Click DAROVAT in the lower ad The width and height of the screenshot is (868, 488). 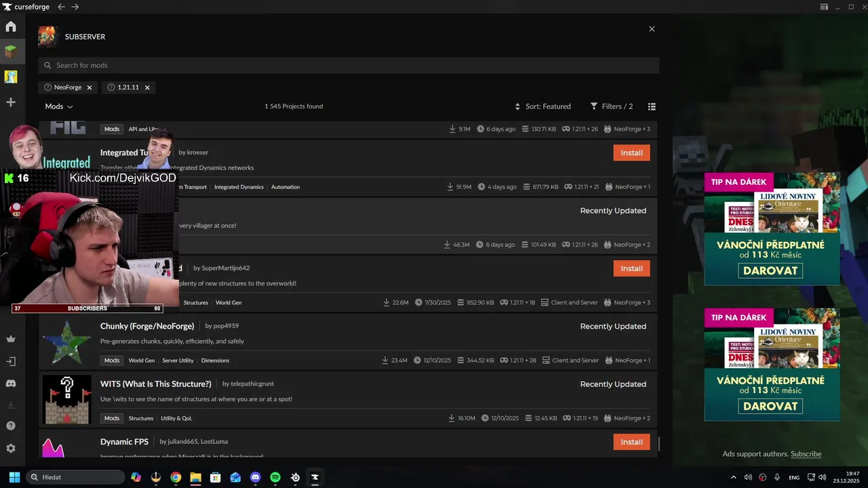tap(770, 406)
